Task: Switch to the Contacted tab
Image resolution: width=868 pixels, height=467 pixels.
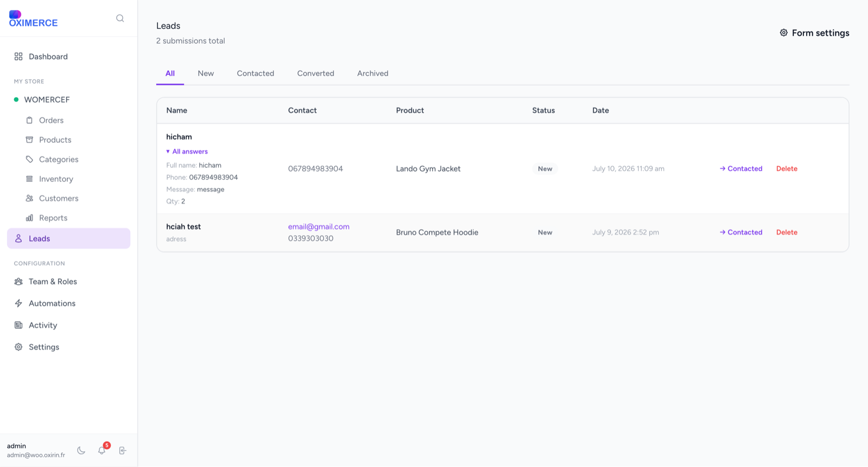Action: pos(256,73)
